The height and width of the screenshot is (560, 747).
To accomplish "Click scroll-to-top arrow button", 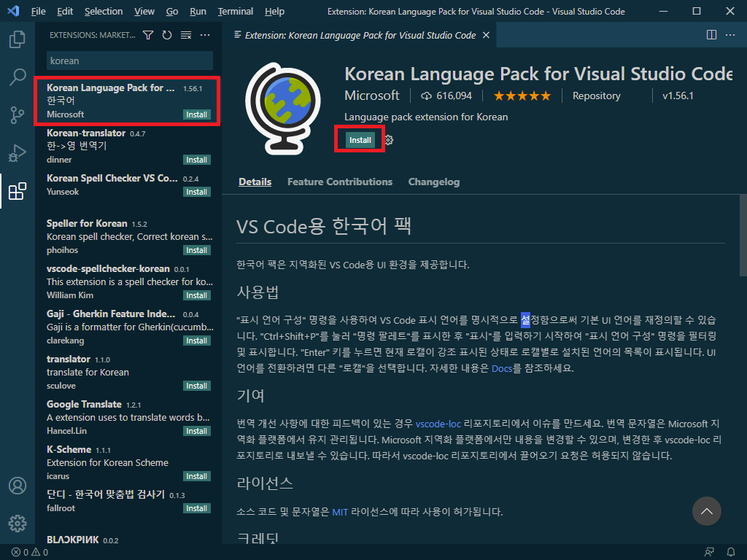I will [x=706, y=511].
